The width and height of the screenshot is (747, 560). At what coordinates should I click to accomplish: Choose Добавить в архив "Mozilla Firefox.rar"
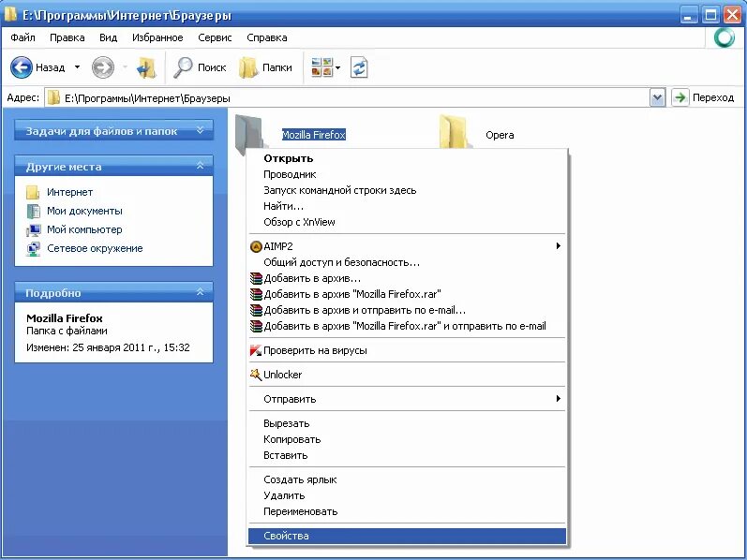(407, 294)
